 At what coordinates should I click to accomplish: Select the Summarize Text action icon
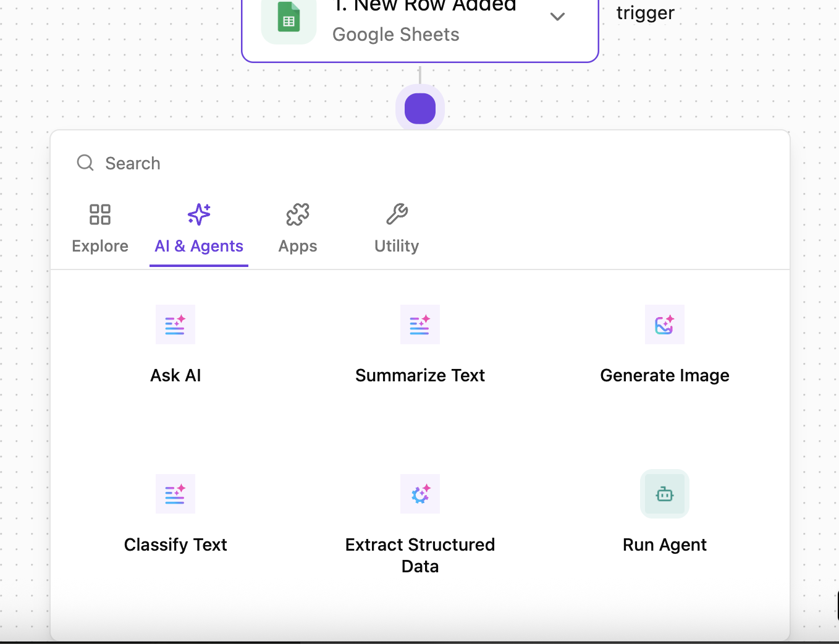420,324
